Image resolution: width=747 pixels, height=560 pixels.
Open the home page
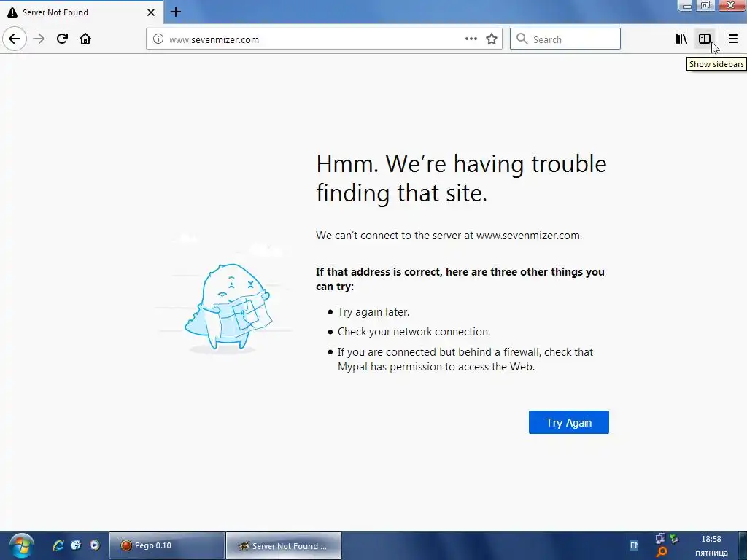[85, 39]
